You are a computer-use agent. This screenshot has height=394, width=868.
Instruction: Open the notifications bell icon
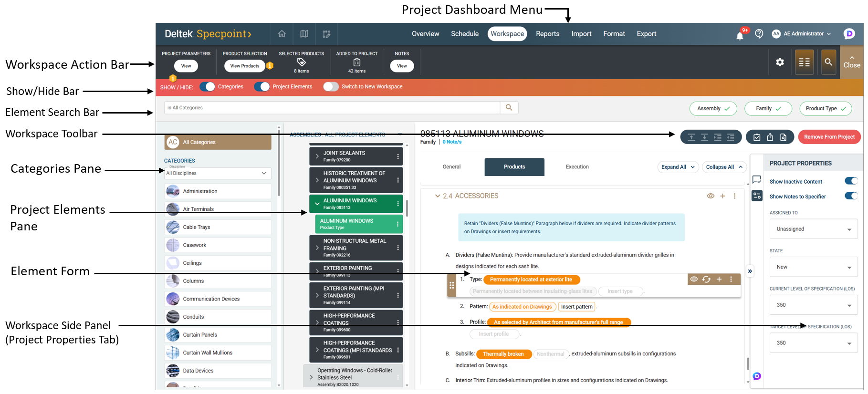(740, 35)
